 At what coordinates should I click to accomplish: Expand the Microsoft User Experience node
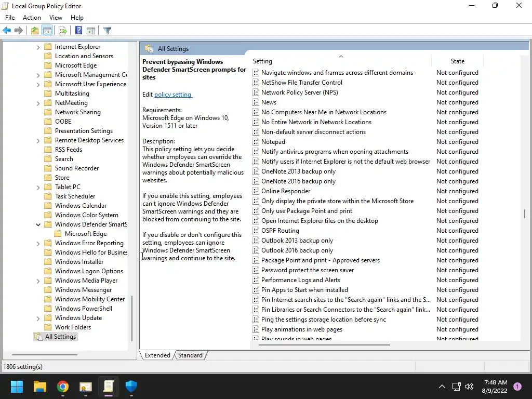[38, 85]
